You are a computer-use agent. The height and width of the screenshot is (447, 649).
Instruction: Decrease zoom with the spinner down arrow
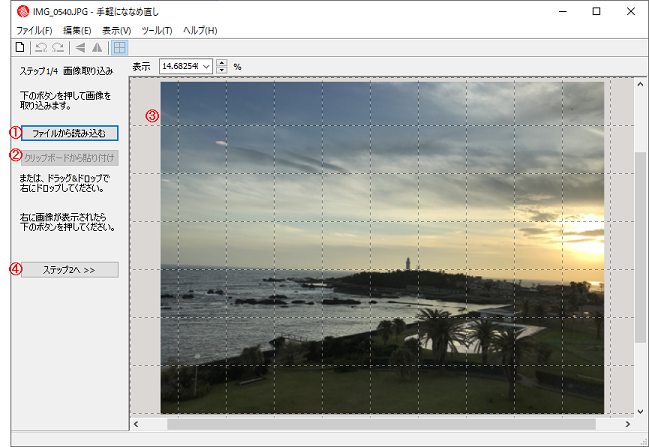[x=222, y=70]
